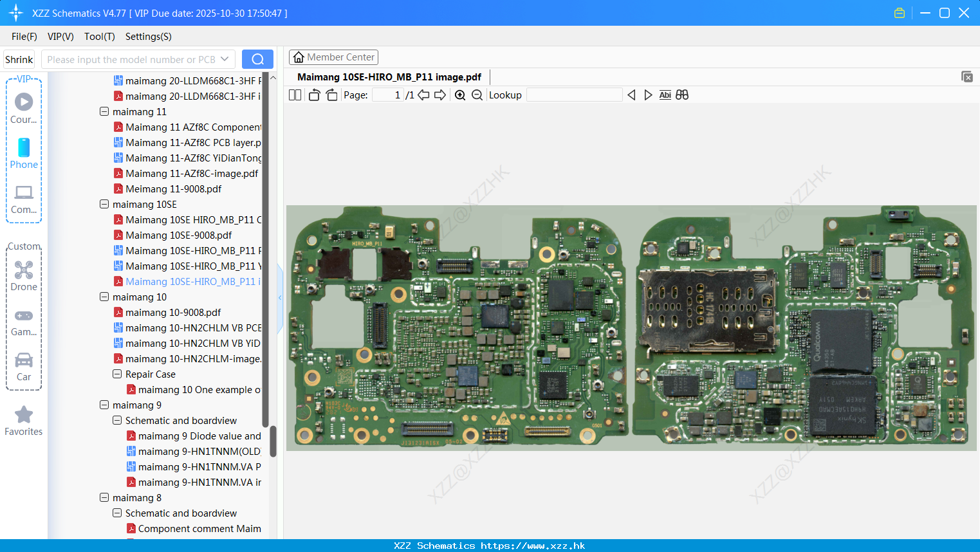Select the Maimang 10SE-HIRO_MB_P11 image.pdf tab

pyautogui.click(x=389, y=77)
